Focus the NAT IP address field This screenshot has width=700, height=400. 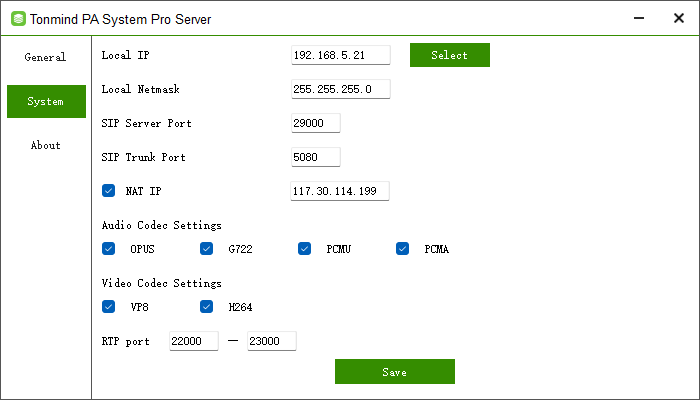(x=340, y=191)
